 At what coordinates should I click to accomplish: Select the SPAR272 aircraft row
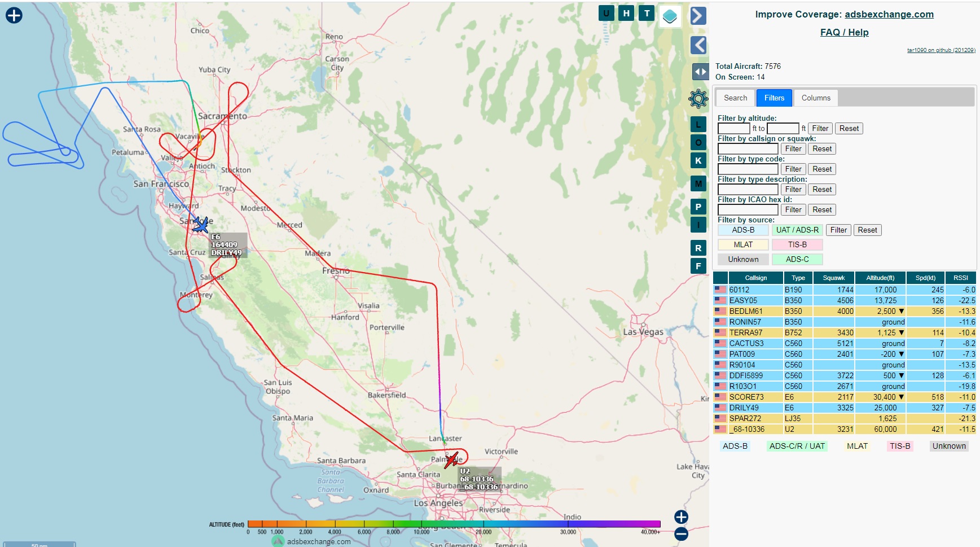[x=845, y=418]
